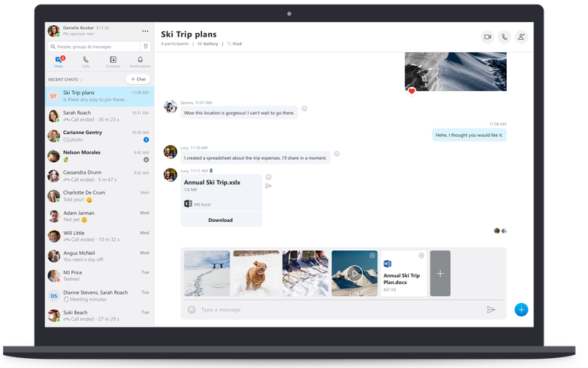Send the message with the arrow icon
This screenshot has height=368, width=588.
[x=491, y=310]
